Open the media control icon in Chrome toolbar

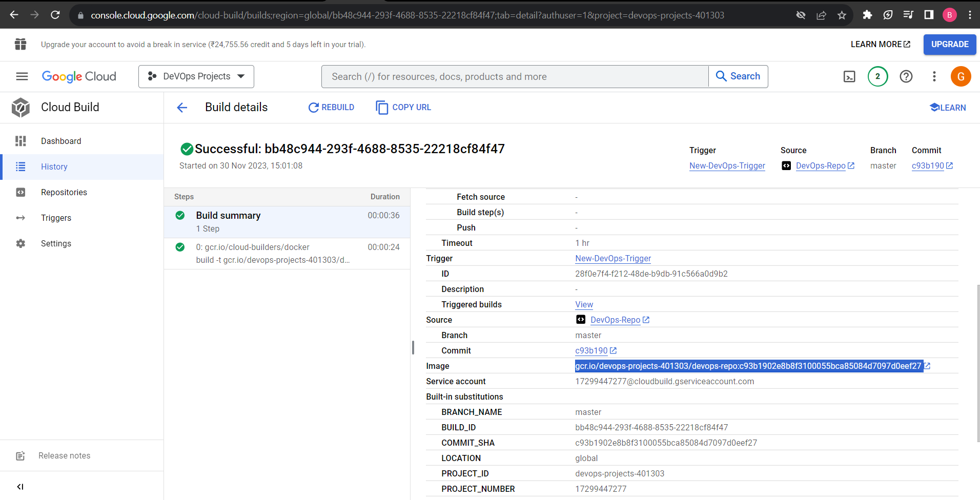(x=908, y=15)
